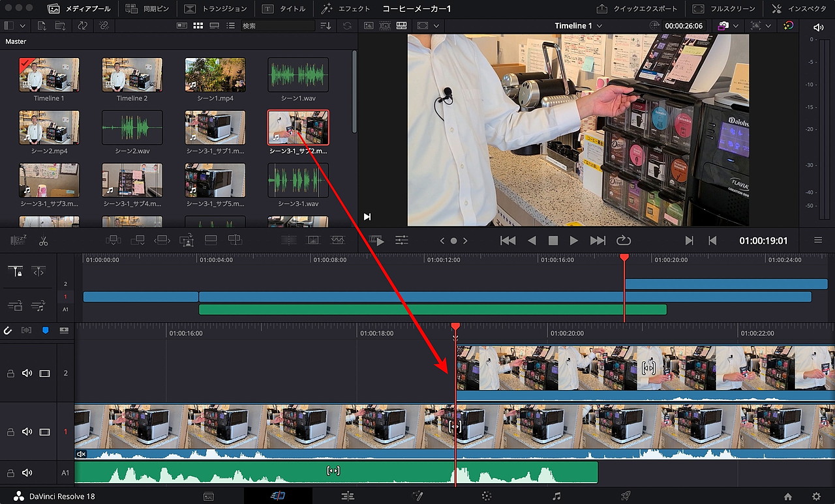Open the viewer tools sliders icon
Image resolution: width=835 pixels, height=504 pixels.
(x=401, y=241)
